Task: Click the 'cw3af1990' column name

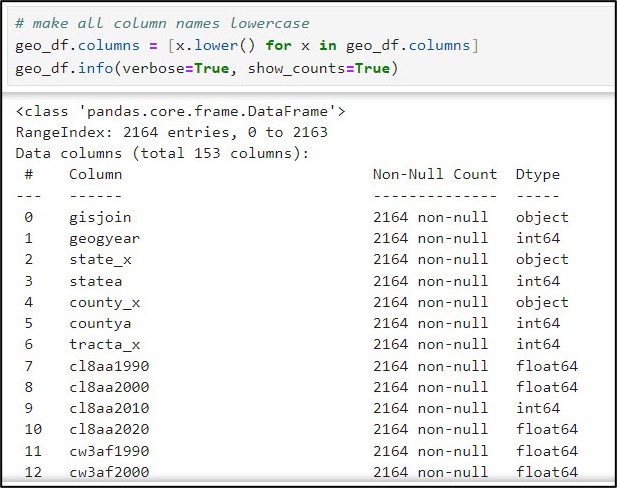Action: click(109, 451)
